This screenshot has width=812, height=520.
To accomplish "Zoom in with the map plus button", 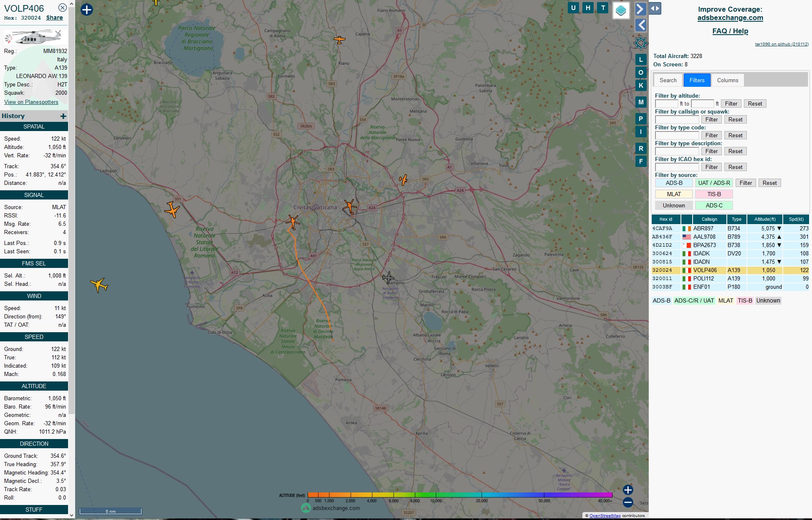I will (627, 490).
